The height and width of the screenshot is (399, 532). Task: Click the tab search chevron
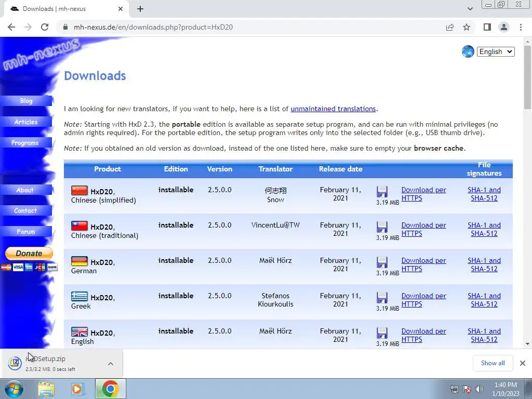(x=470, y=9)
